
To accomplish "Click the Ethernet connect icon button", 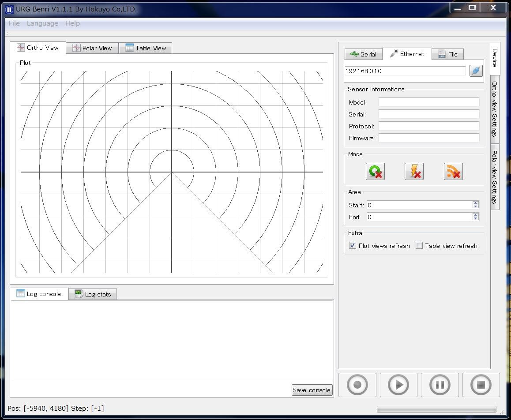I will click(476, 71).
